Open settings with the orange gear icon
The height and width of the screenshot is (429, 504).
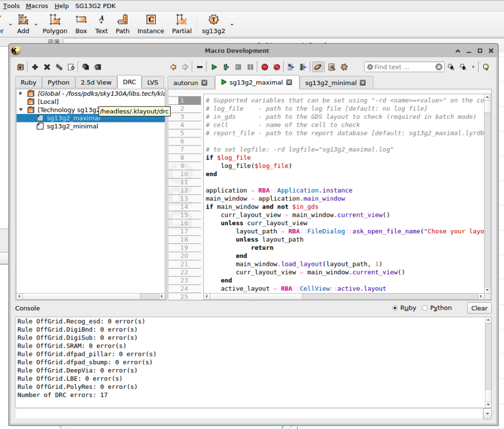tap(344, 67)
